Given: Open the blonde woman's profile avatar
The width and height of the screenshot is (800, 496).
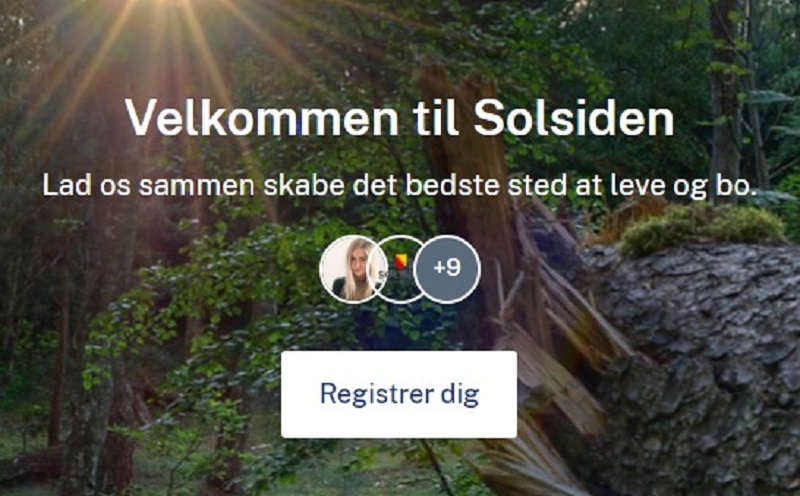Looking at the screenshot, I should (x=353, y=269).
